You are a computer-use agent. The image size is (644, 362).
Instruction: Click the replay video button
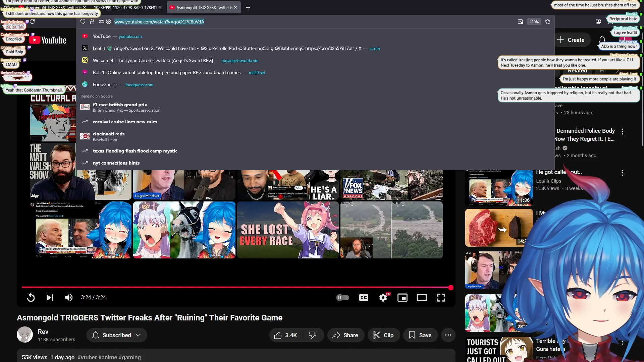pyautogui.click(x=31, y=298)
